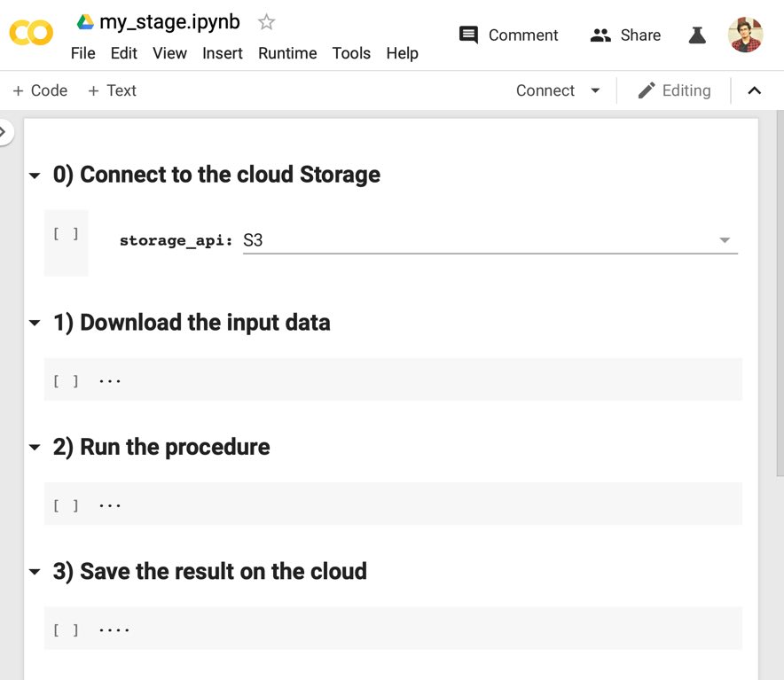Open the Comment panel

click(x=508, y=35)
